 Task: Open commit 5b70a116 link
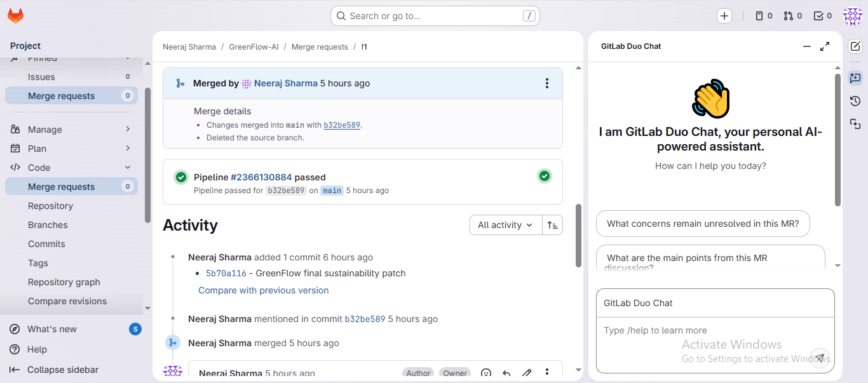pos(226,274)
